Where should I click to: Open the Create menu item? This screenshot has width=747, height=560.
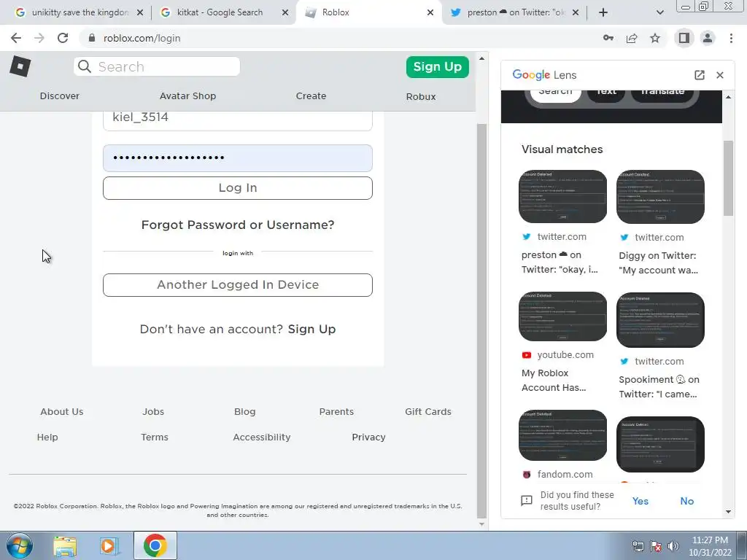click(x=311, y=96)
